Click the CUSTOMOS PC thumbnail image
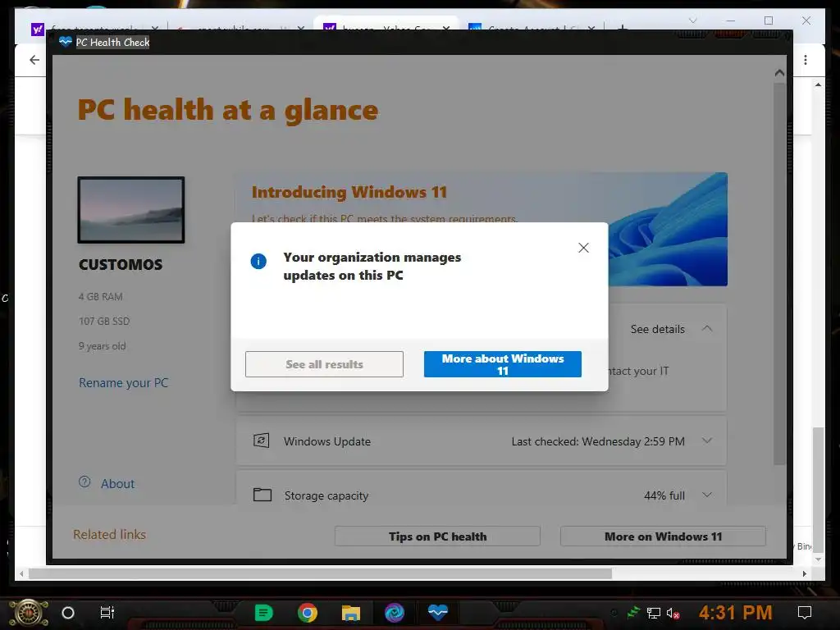 pyautogui.click(x=131, y=210)
